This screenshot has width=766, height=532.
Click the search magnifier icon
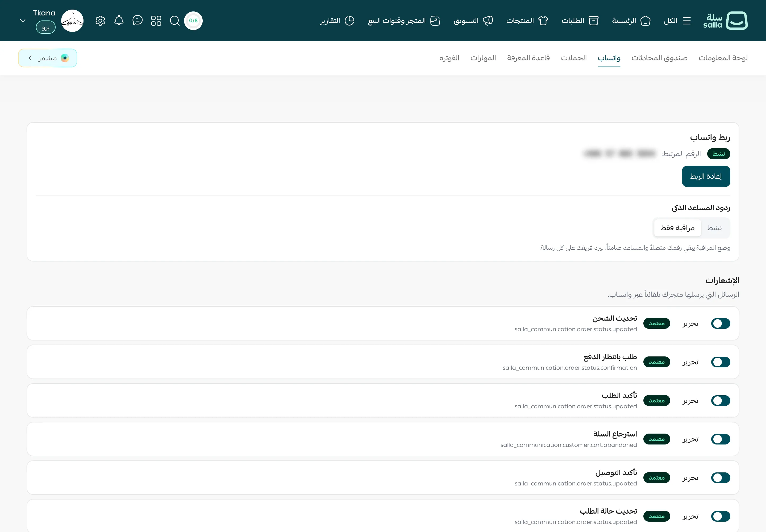pyautogui.click(x=175, y=21)
